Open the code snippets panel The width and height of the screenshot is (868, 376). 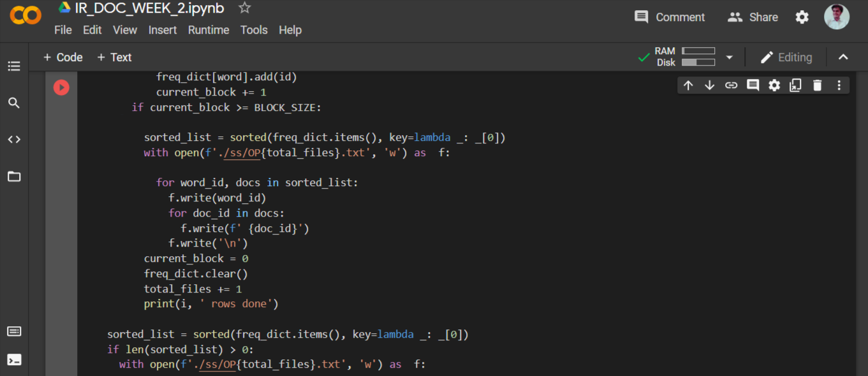click(14, 139)
